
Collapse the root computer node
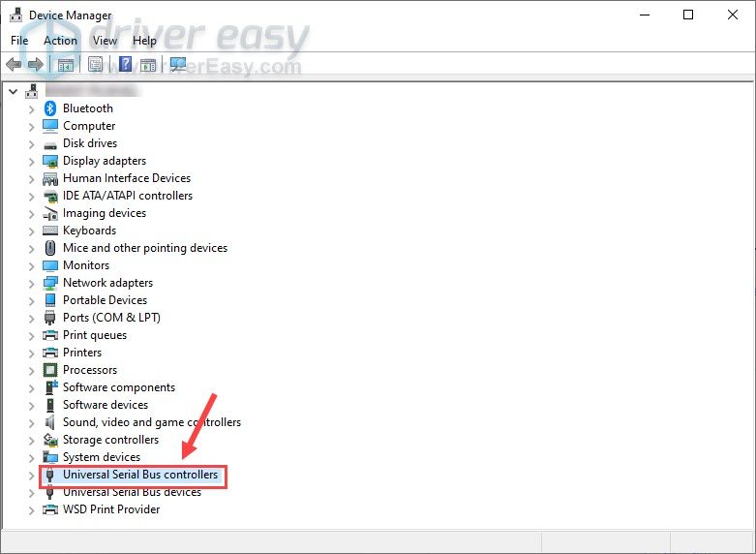click(x=13, y=91)
